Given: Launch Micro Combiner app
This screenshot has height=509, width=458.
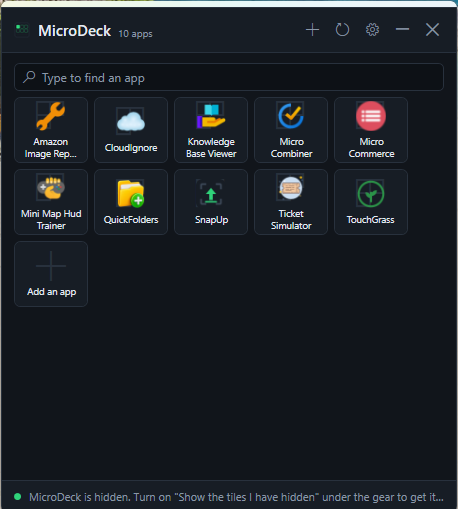Looking at the screenshot, I should (291, 130).
